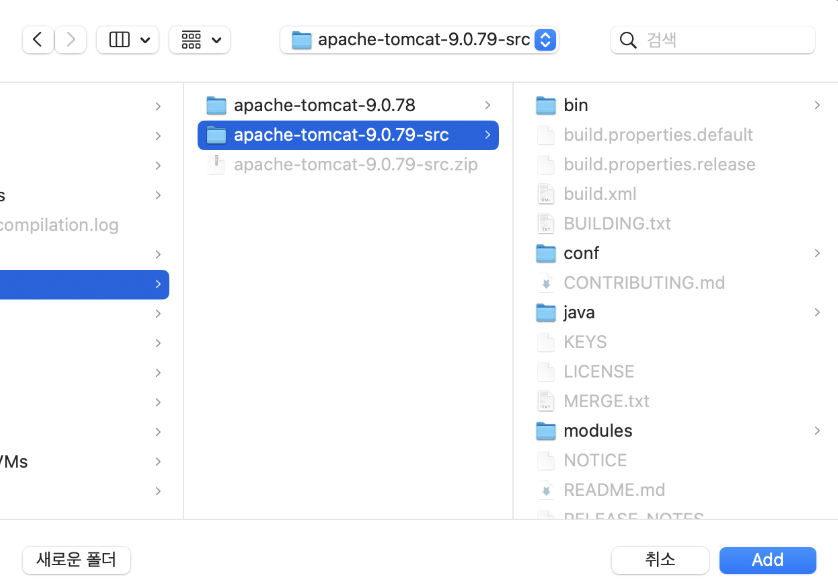Click the apache-tomcat-9.0.79-src folder icon in list
The image size is (838, 582).
[216, 135]
